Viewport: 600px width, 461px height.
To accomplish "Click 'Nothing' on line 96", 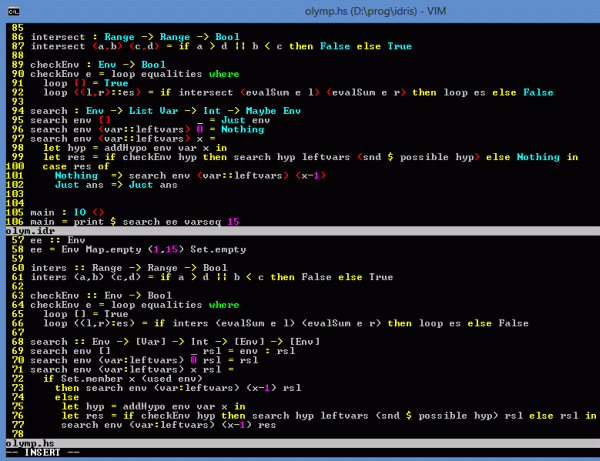I will [243, 129].
